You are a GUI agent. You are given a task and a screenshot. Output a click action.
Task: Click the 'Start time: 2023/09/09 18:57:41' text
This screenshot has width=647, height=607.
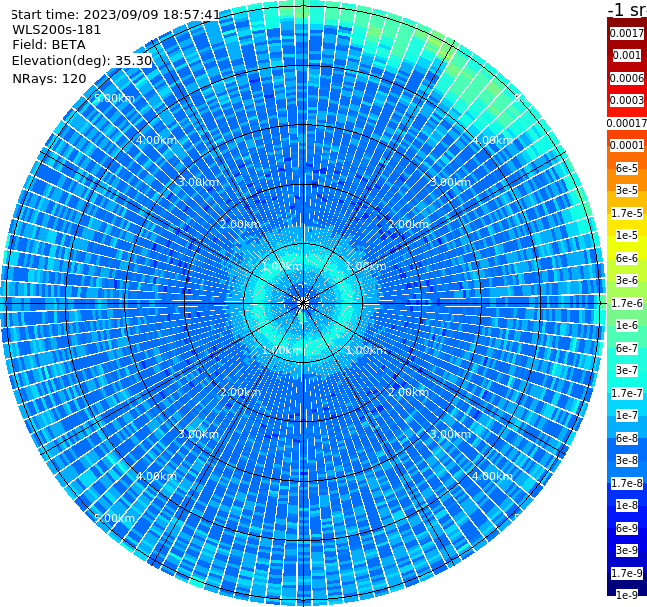115,15
